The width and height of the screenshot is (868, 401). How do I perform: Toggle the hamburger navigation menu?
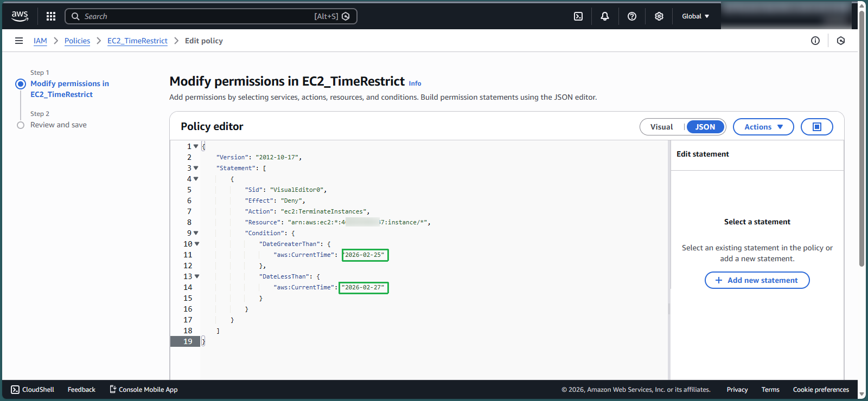pyautogui.click(x=19, y=41)
